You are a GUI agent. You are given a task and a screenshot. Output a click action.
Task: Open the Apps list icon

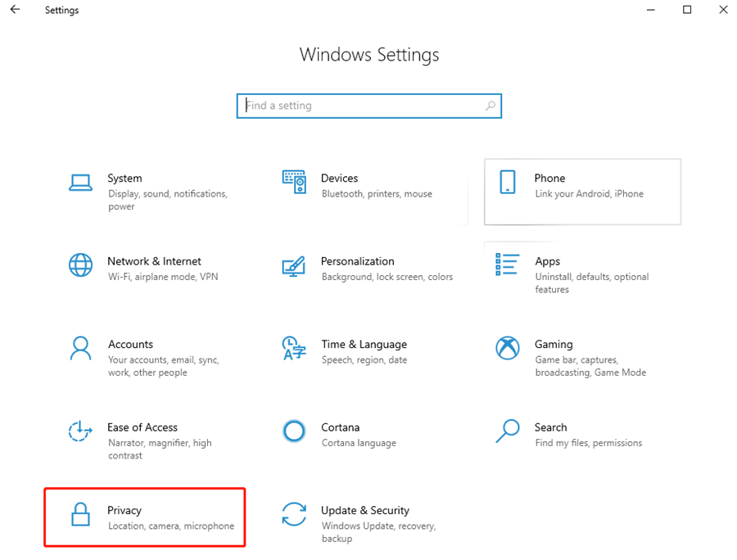tap(507, 264)
